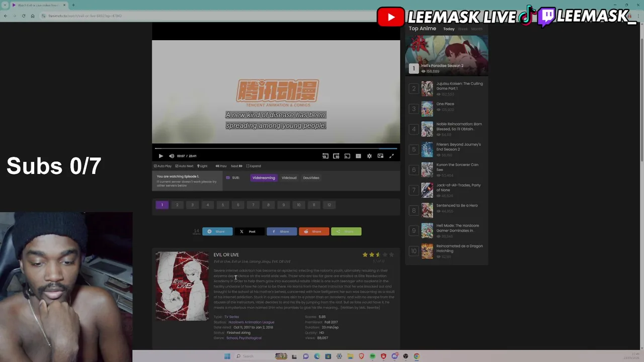This screenshot has width=644, height=362.
Task: Open episode 7
Action: 253,205
